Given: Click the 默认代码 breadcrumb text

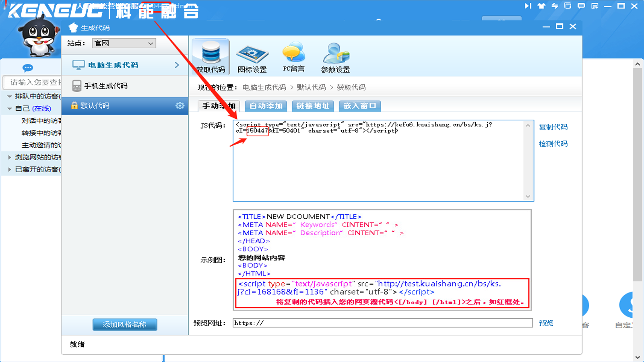Looking at the screenshot, I should pos(311,87).
